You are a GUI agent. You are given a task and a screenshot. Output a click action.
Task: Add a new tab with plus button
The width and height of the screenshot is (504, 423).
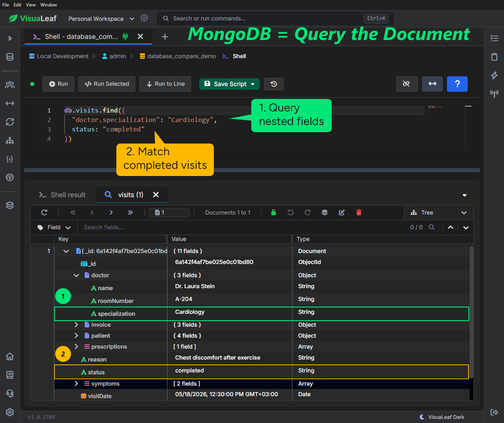pos(165,37)
